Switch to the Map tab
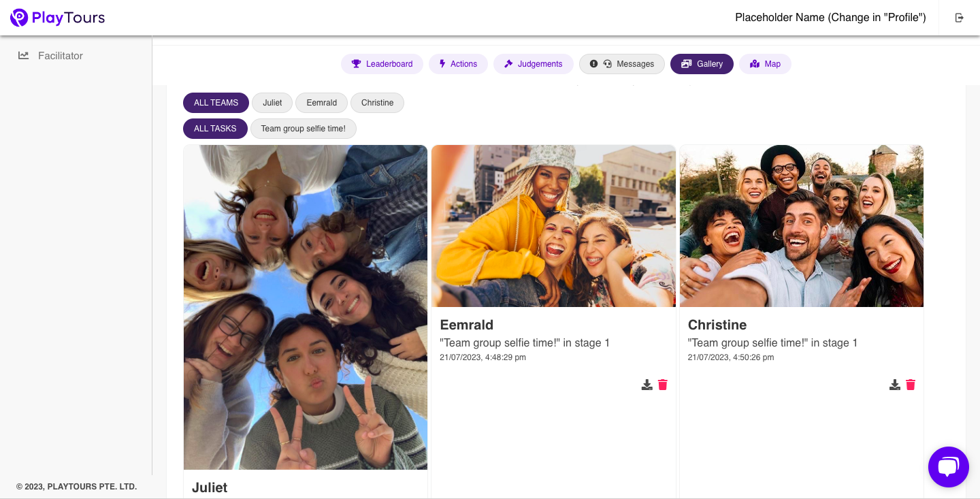Image resolution: width=980 pixels, height=499 pixels. pos(765,64)
